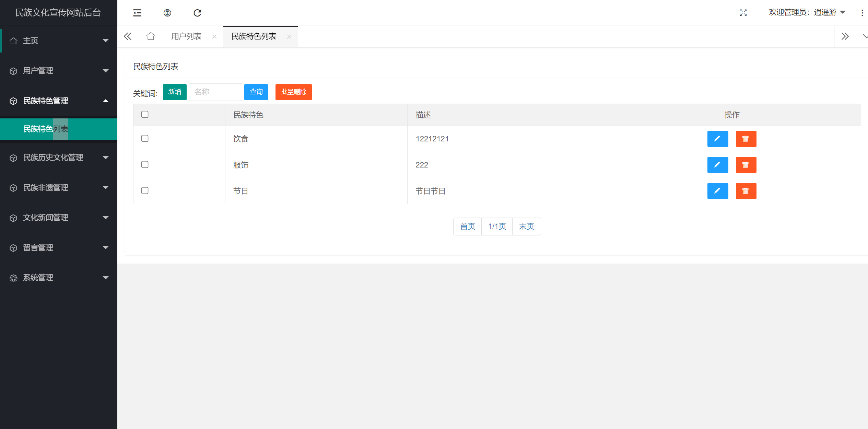The width and height of the screenshot is (868, 429).
Task: Delete the 服饰 row using the trash icon
Action: (746, 165)
